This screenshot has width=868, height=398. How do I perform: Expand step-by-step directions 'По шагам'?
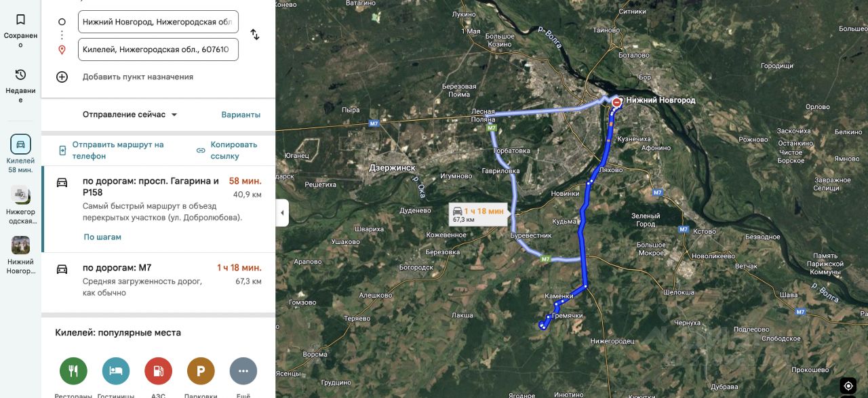point(102,237)
